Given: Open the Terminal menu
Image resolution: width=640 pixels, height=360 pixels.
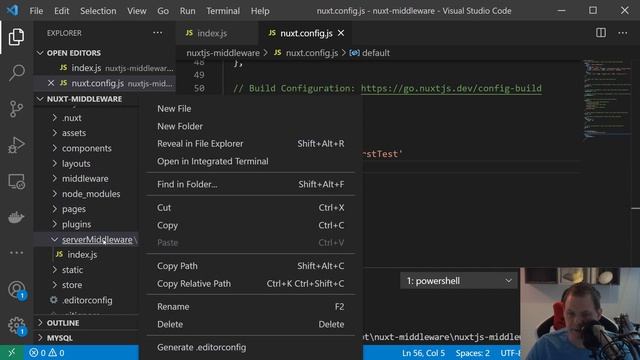Looking at the screenshot, I should point(223,11).
